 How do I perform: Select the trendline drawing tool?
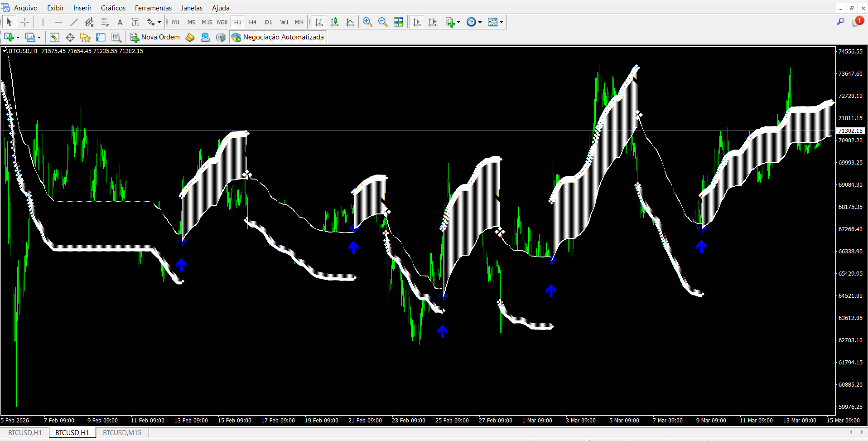[74, 22]
